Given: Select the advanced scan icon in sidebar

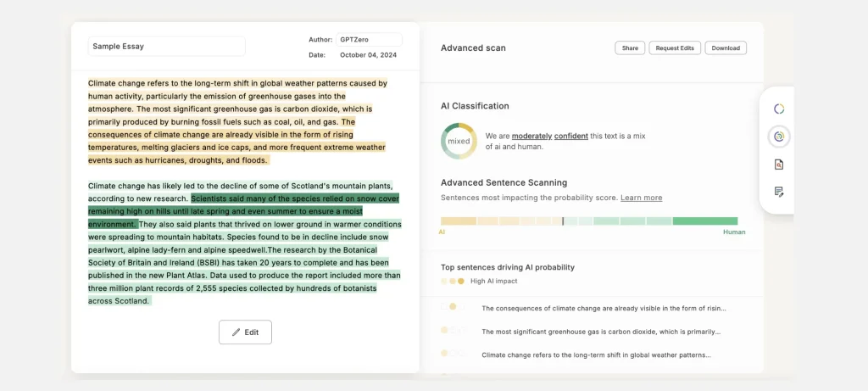Looking at the screenshot, I should (x=779, y=136).
